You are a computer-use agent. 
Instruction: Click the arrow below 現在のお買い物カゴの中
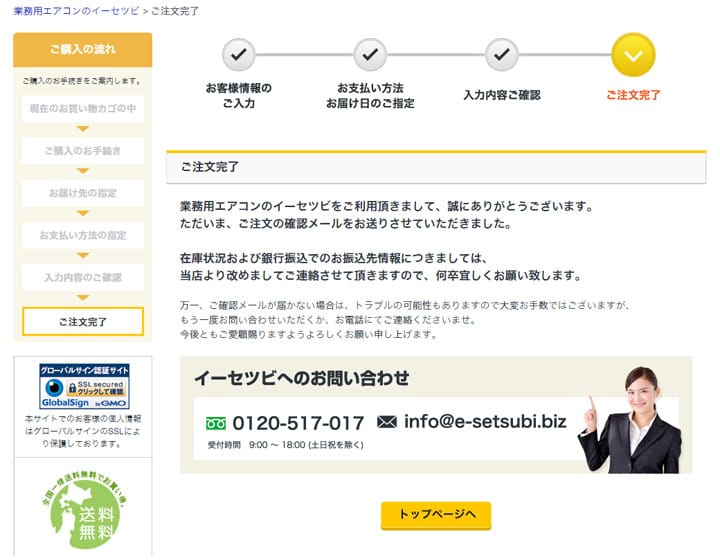click(x=83, y=129)
